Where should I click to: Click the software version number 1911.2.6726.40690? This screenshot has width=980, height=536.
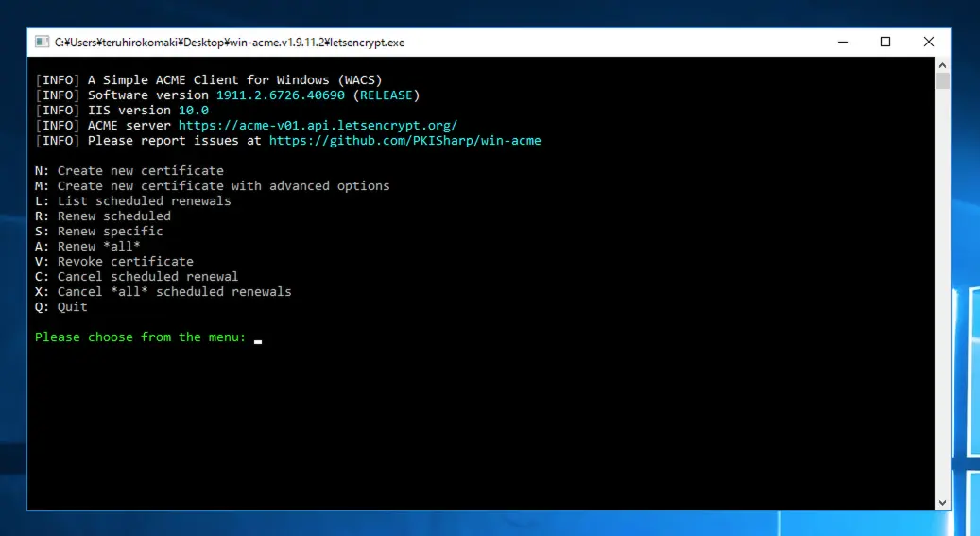(281, 95)
